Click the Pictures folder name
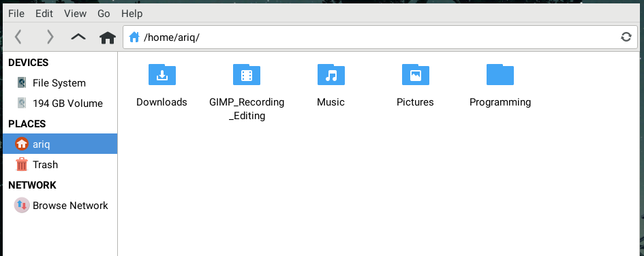Viewport: 644px width, 256px height. tap(415, 102)
